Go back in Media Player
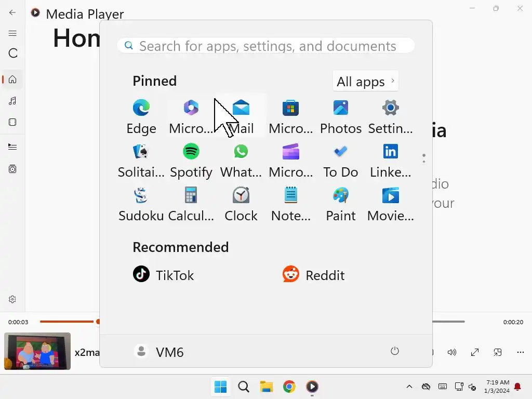 coord(12,12)
